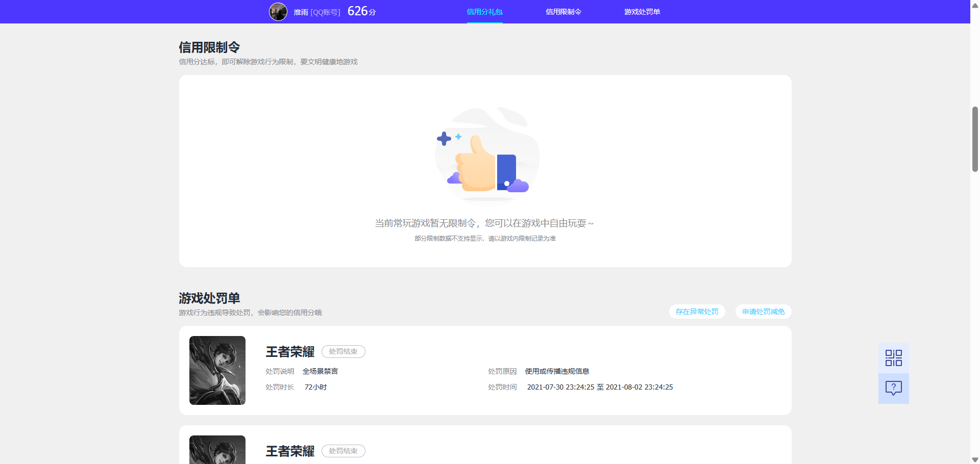
Task: Click the 存在异常处罚 button
Action: click(x=697, y=312)
